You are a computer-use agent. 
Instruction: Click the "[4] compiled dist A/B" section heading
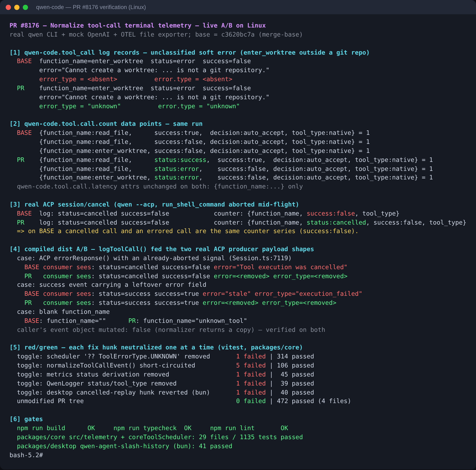(162, 249)
